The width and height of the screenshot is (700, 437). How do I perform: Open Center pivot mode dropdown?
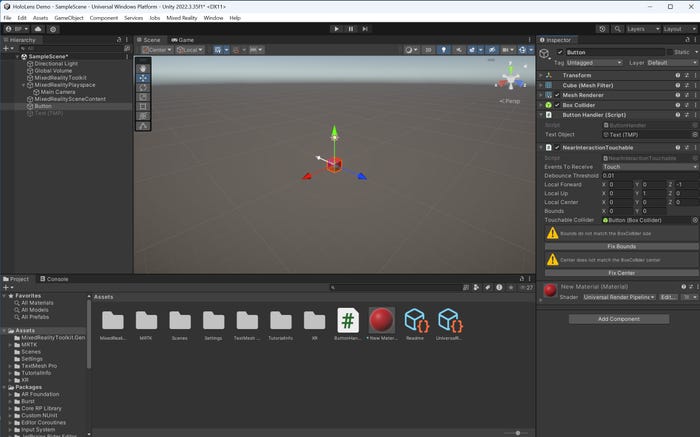[157, 50]
